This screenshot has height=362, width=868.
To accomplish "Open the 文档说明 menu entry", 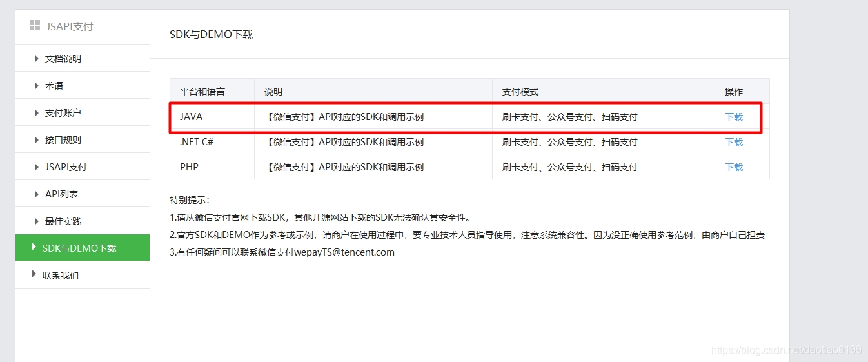I will [x=63, y=59].
